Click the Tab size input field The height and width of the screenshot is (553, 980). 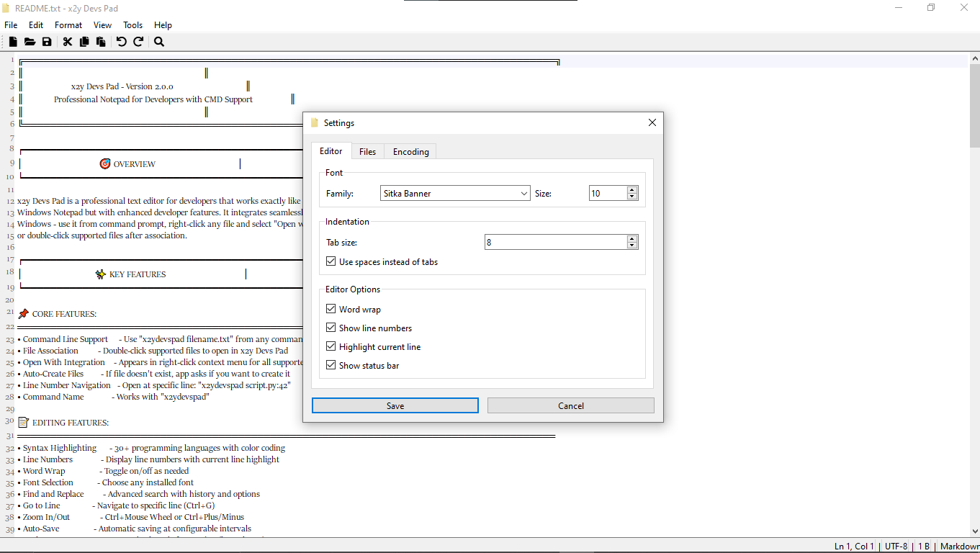pyautogui.click(x=556, y=243)
